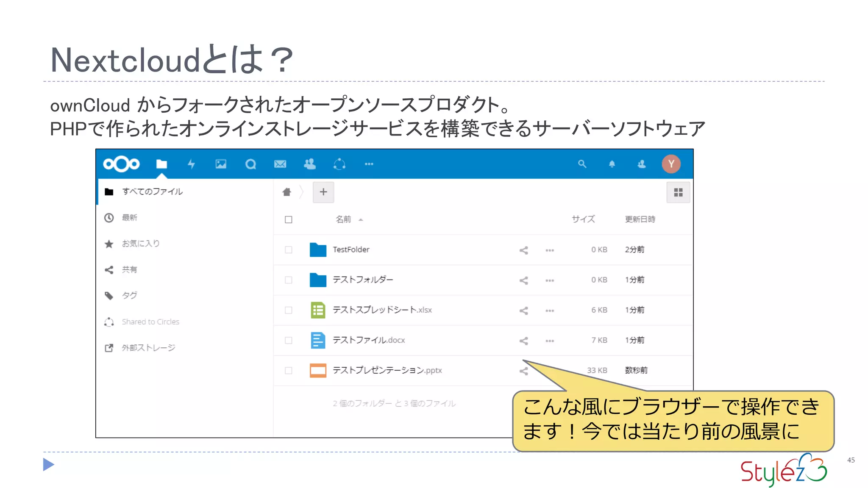Select タグ in sidebar
The width and height of the screenshot is (868, 488).
click(x=186, y=295)
